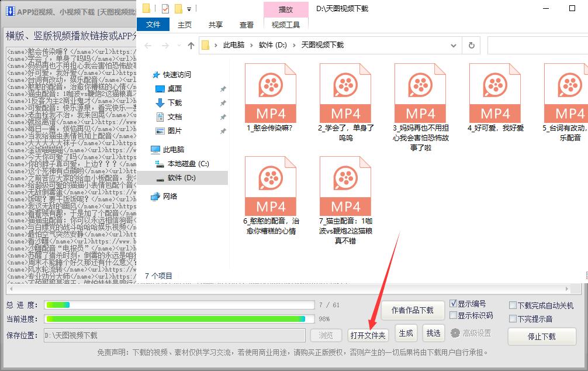This screenshot has width=588, height=371.
Task: Open the 播放 tab under 视频工具
Action: point(286,9)
